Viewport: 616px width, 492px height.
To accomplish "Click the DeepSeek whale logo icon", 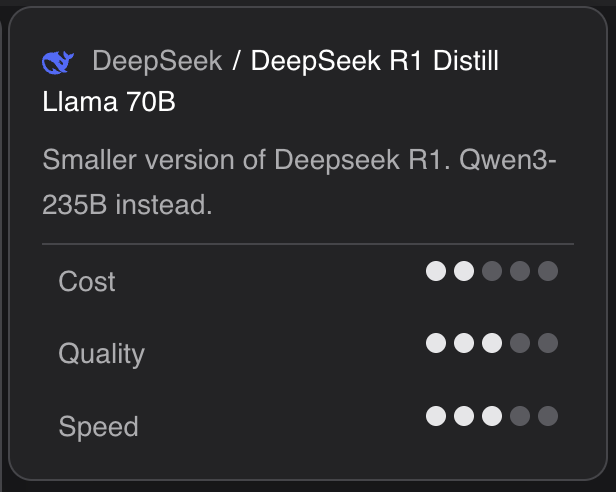I will point(58,63).
